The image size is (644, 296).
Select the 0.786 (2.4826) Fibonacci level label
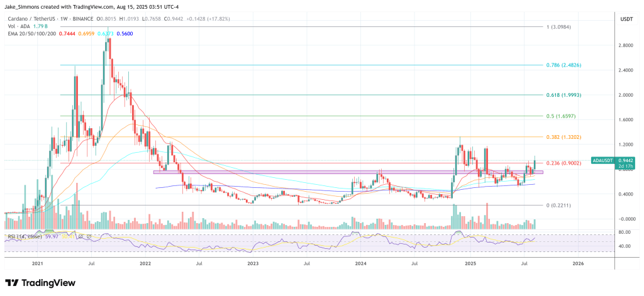[563, 65]
